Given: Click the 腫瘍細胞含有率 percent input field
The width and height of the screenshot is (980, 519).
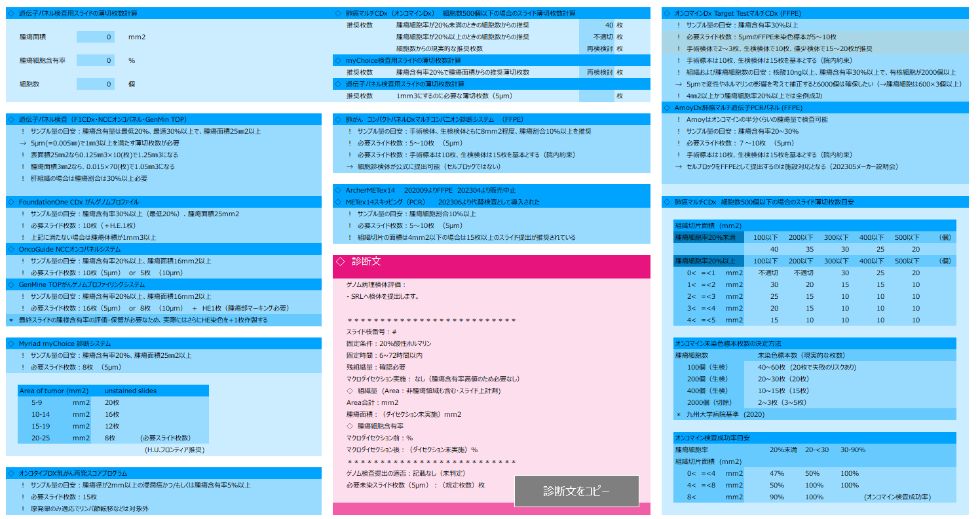Looking at the screenshot, I should (96, 60).
